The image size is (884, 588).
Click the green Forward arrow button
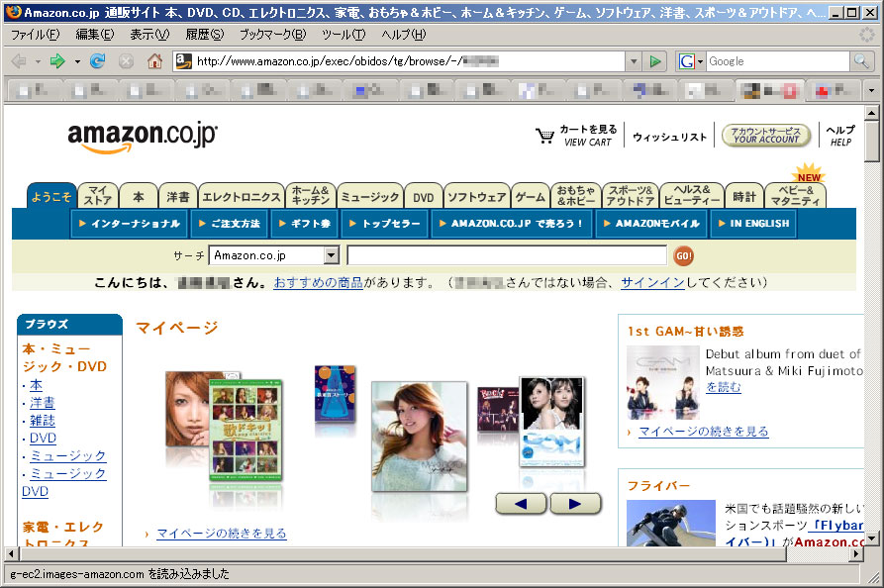57,61
